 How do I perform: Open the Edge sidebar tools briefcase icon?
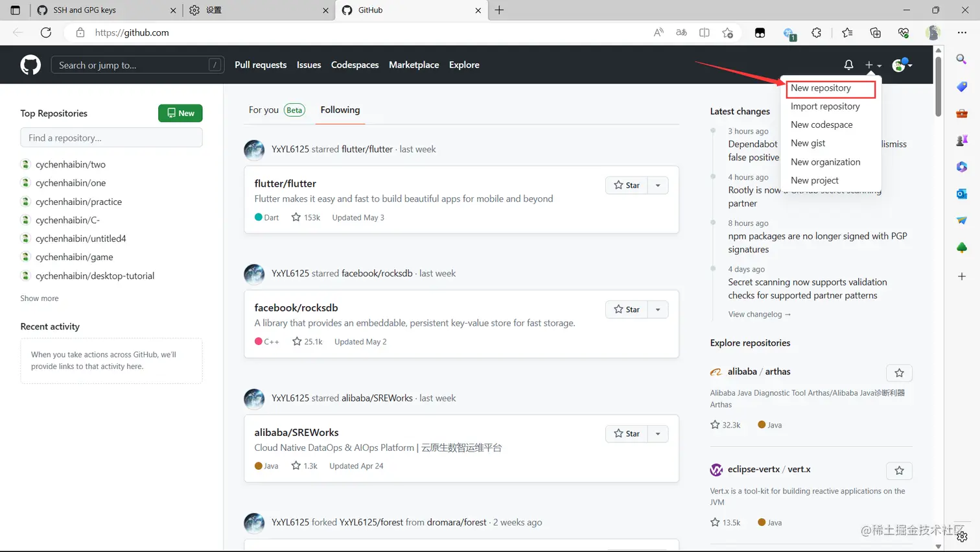tap(962, 114)
